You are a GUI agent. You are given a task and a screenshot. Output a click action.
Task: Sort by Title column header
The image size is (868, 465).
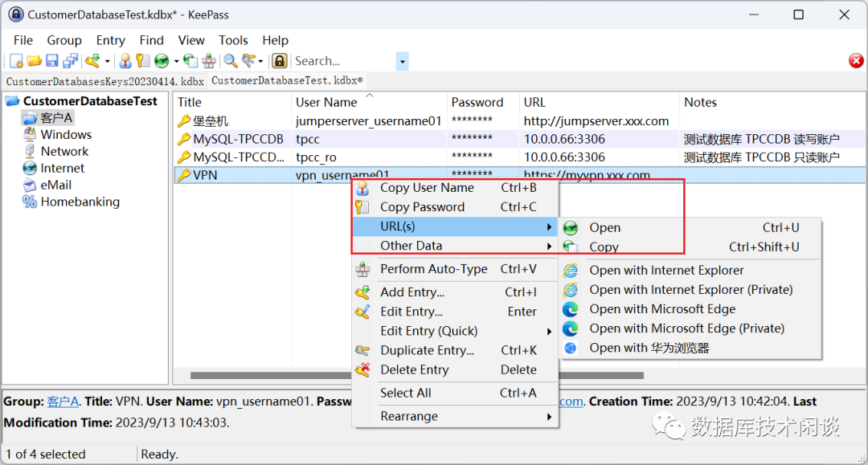pos(232,102)
